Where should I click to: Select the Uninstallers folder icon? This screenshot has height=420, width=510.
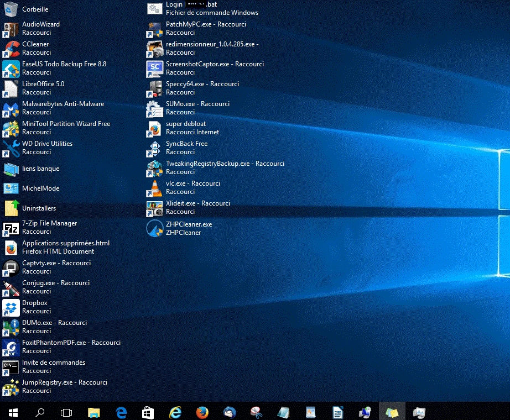[x=11, y=208]
